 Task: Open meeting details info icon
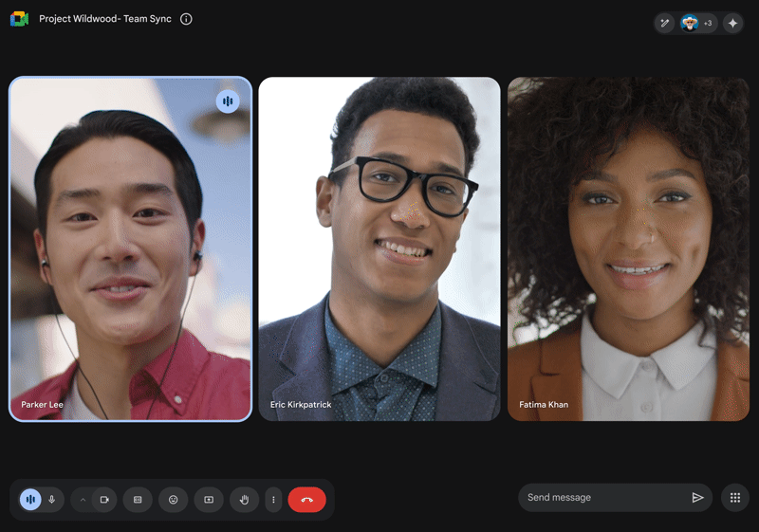pos(186,19)
